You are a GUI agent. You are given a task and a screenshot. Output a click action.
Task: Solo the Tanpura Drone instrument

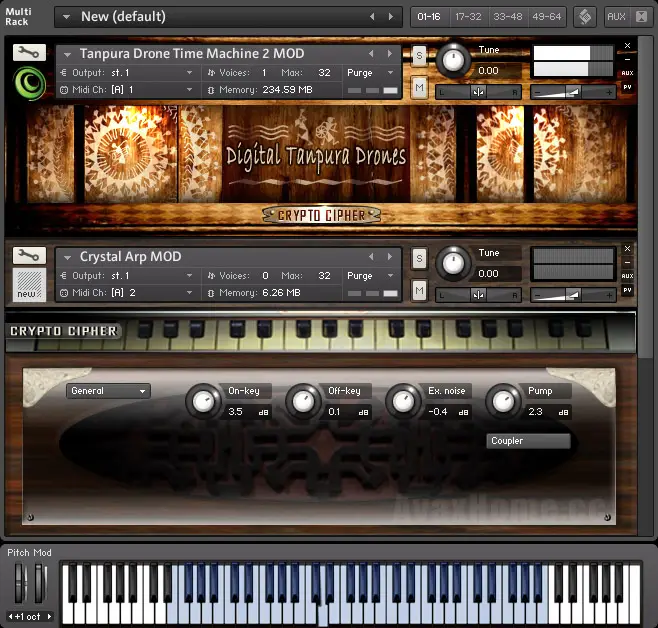419,55
